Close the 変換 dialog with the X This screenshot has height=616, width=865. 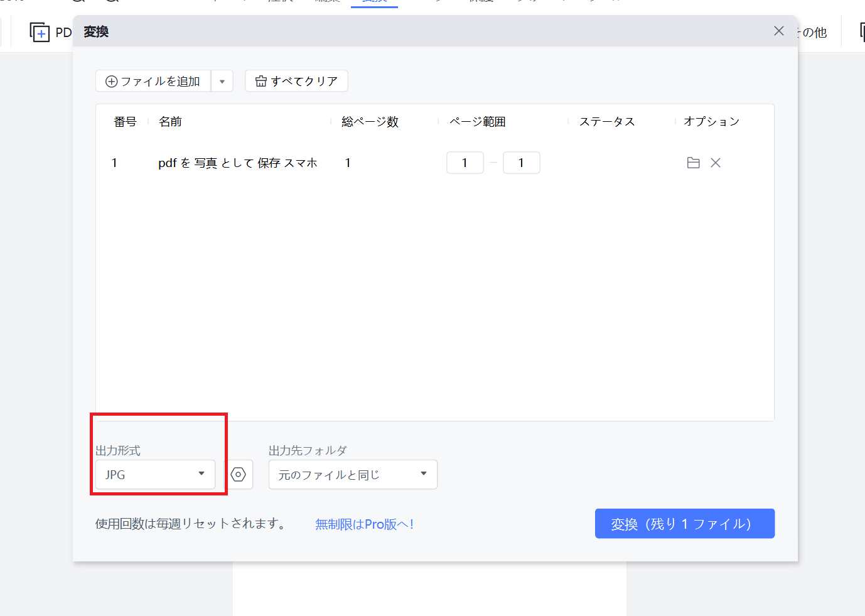point(778,30)
